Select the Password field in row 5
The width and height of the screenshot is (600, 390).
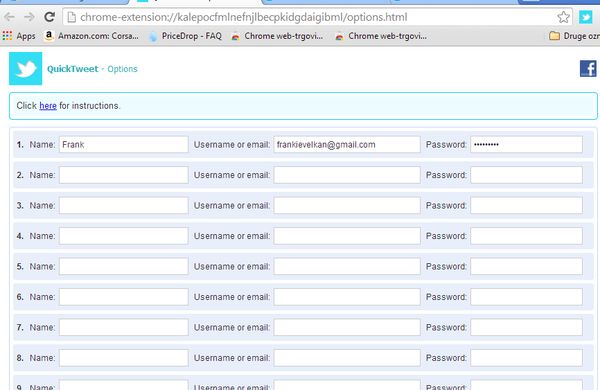(x=527, y=266)
